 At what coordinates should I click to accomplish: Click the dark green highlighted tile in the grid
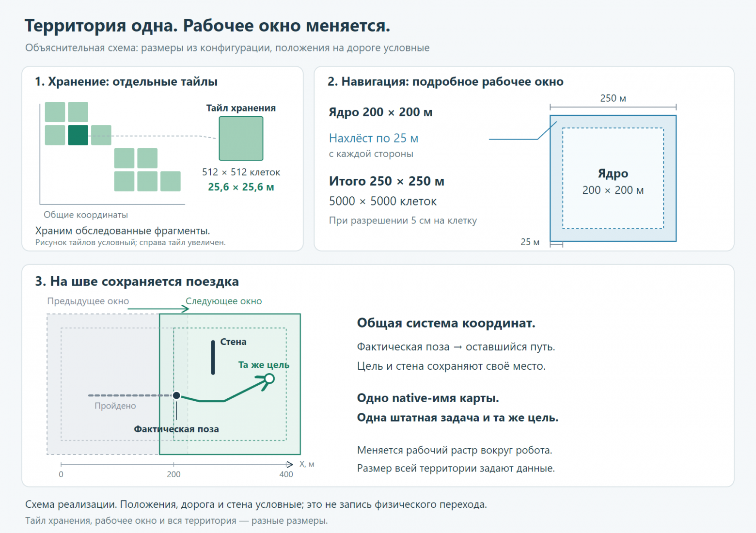click(78, 135)
